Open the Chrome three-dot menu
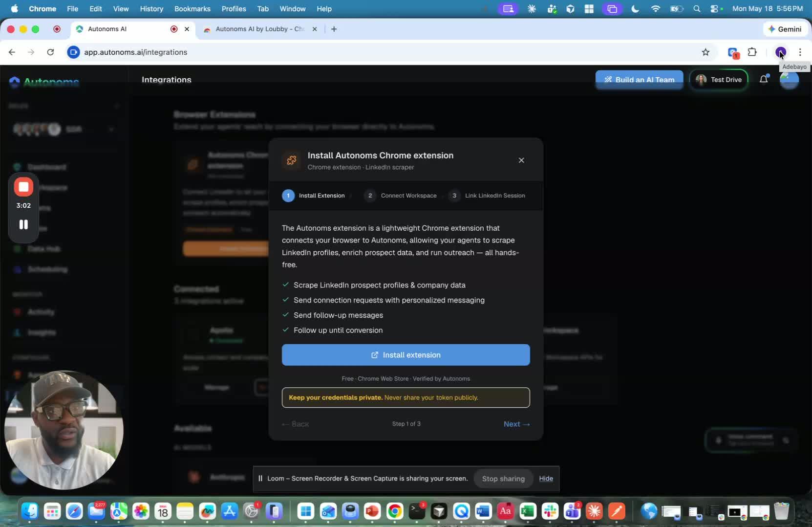Screen dimensions: 812x527 coord(800,52)
